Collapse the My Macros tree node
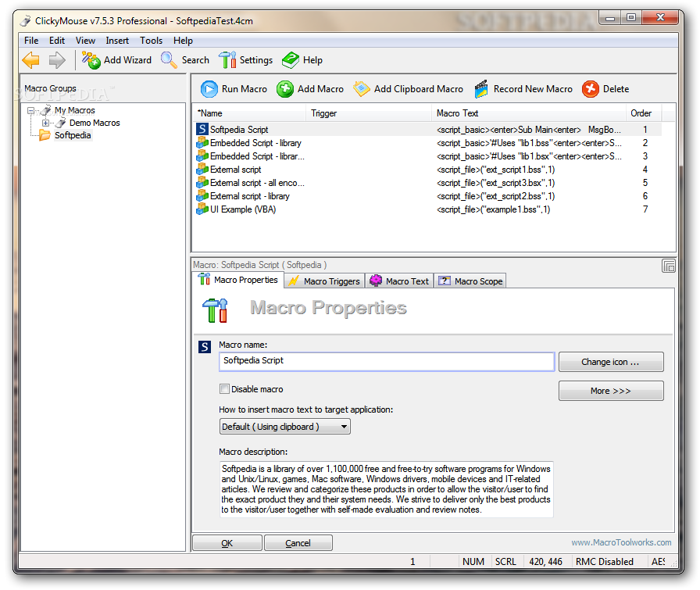Viewport: 700px width, 590px height. 30,110
